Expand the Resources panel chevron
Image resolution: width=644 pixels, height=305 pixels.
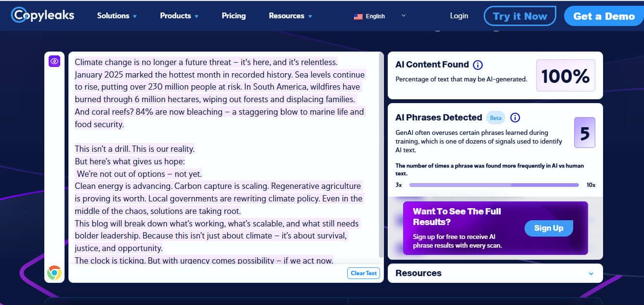point(591,274)
